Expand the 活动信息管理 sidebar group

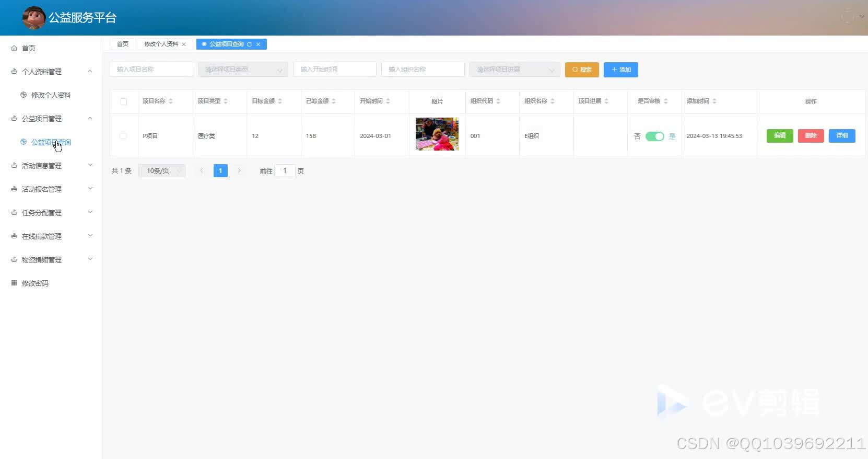tap(51, 166)
